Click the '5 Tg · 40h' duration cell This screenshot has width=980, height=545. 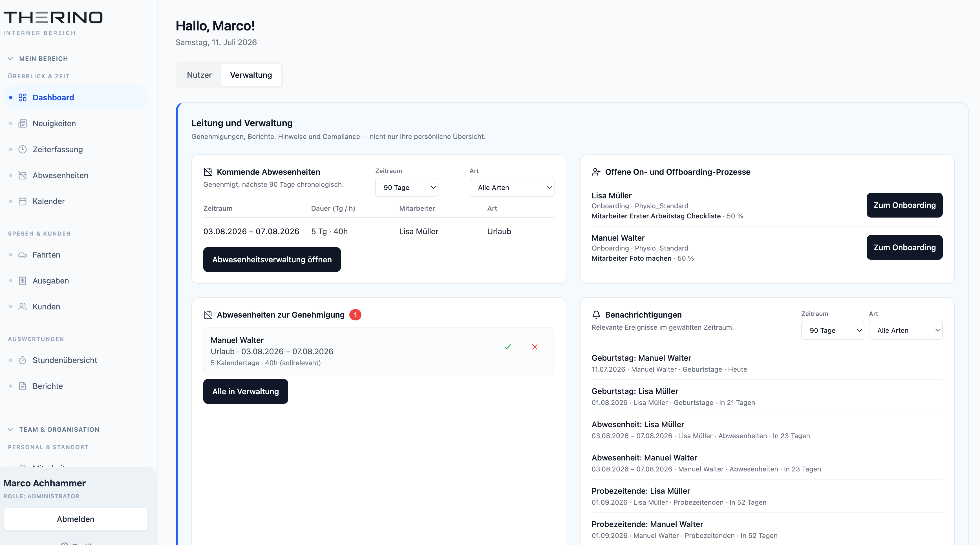pyautogui.click(x=329, y=231)
